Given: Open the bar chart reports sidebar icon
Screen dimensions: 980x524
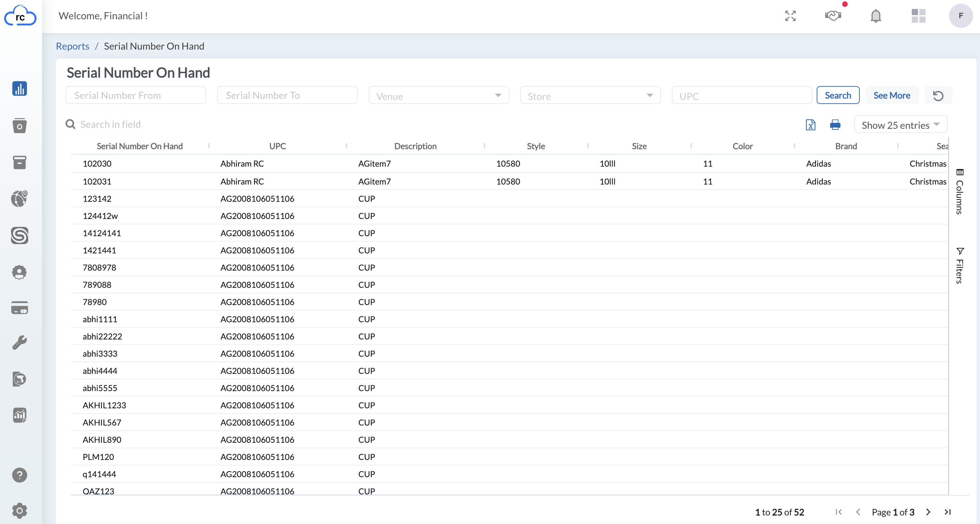Looking at the screenshot, I should 19,88.
